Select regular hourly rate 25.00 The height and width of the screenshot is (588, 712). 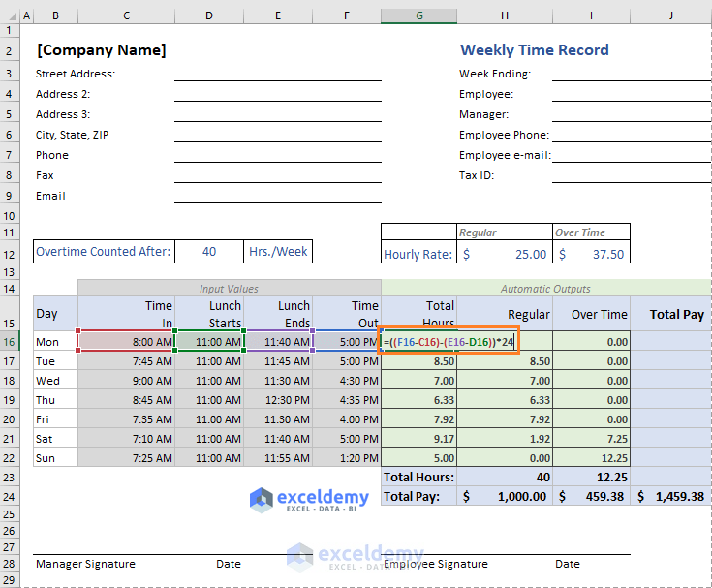pyautogui.click(x=505, y=254)
